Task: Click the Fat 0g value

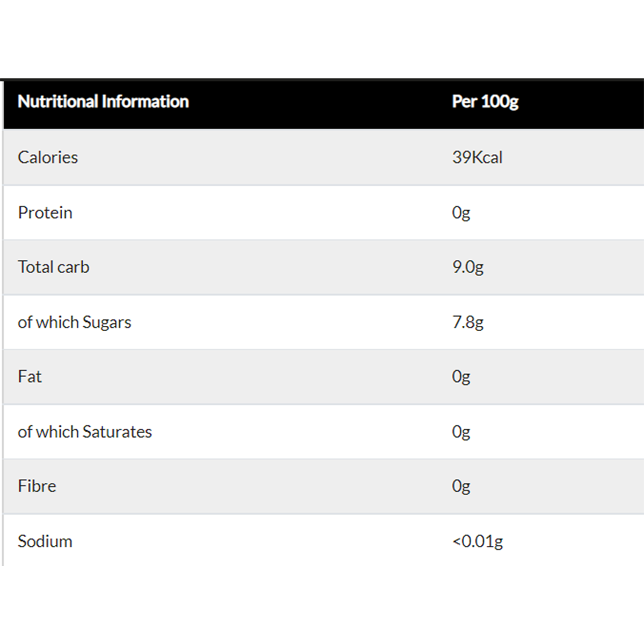Action: tap(461, 376)
